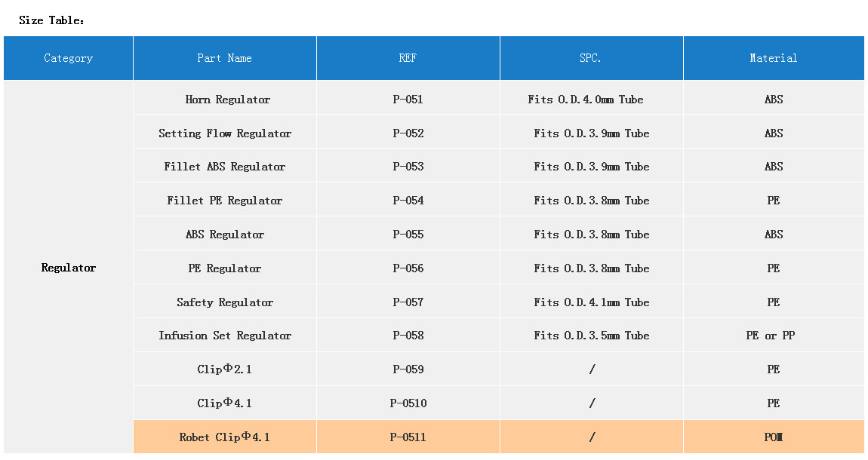Click the Category column header
868x460 pixels.
tap(69, 58)
